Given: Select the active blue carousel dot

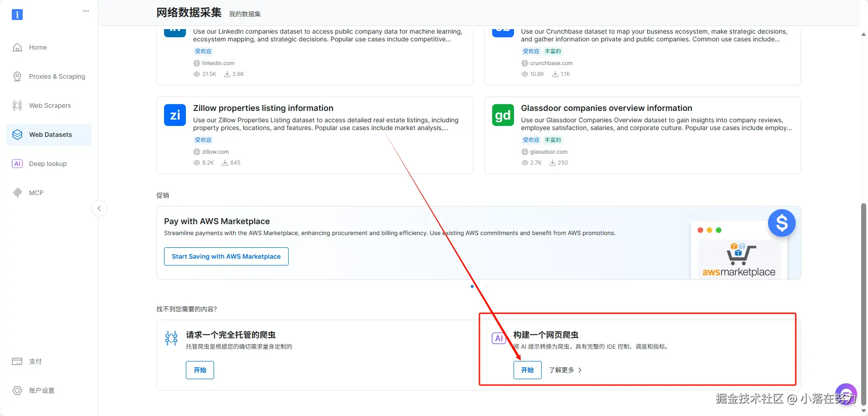Looking at the screenshot, I should coord(472,286).
